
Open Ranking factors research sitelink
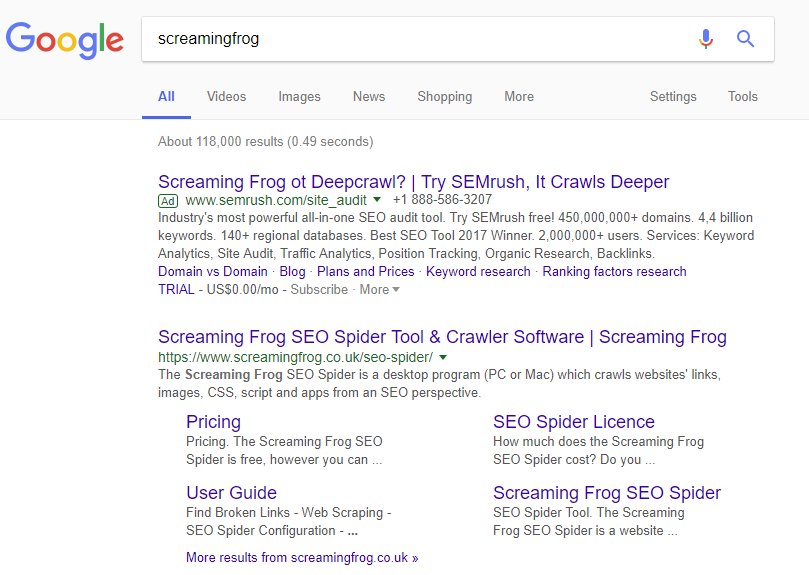tap(614, 271)
